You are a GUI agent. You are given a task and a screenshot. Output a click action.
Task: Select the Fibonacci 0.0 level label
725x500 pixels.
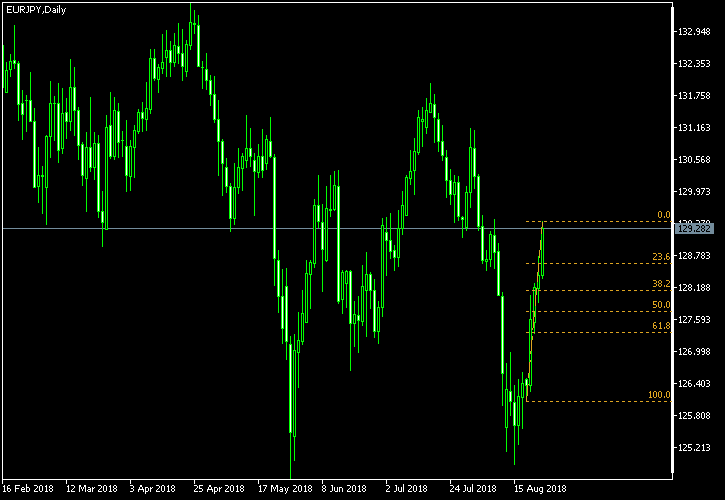(664, 215)
